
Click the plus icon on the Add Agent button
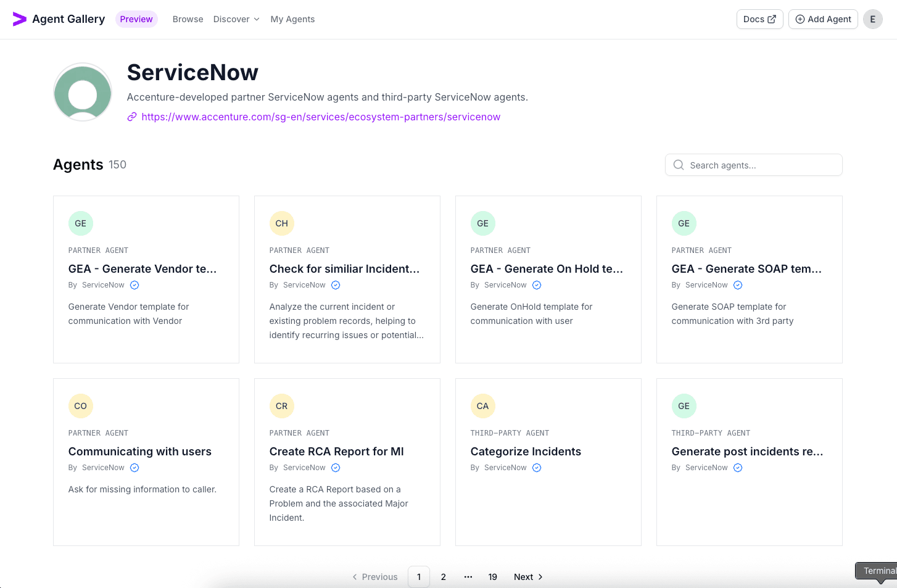click(799, 19)
